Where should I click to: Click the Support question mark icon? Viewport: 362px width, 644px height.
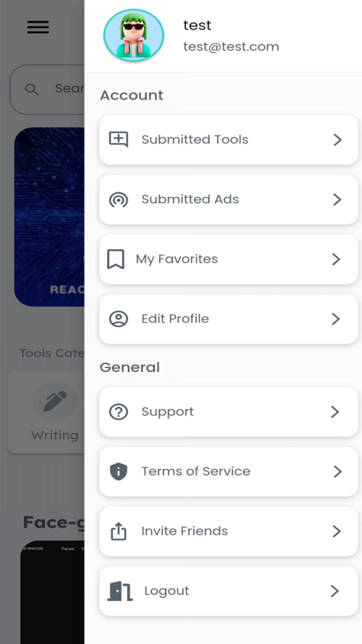click(x=118, y=412)
